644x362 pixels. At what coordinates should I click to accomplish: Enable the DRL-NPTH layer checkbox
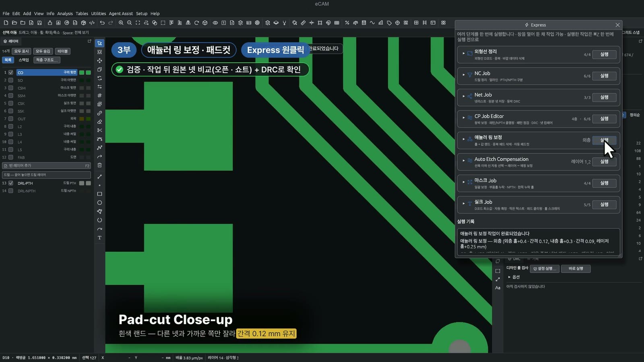[x=11, y=191]
